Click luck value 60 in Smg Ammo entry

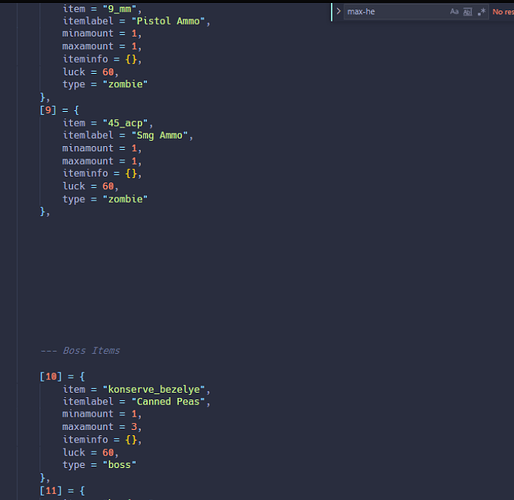pyautogui.click(x=108, y=186)
